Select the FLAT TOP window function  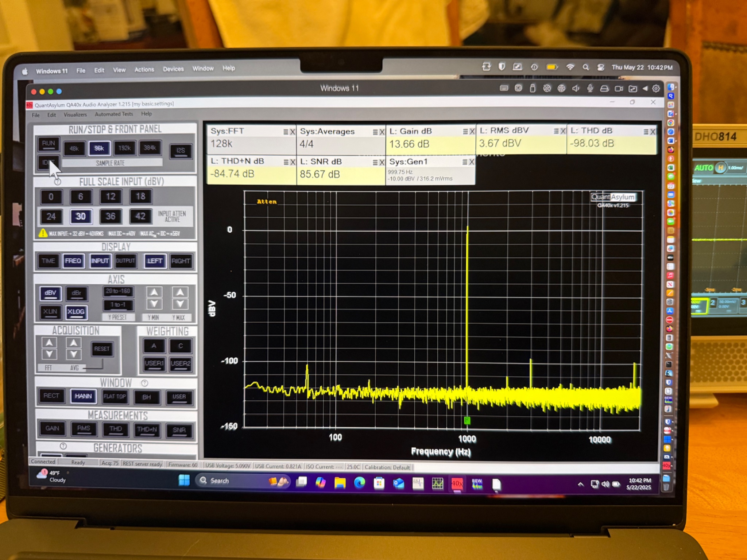pyautogui.click(x=115, y=397)
